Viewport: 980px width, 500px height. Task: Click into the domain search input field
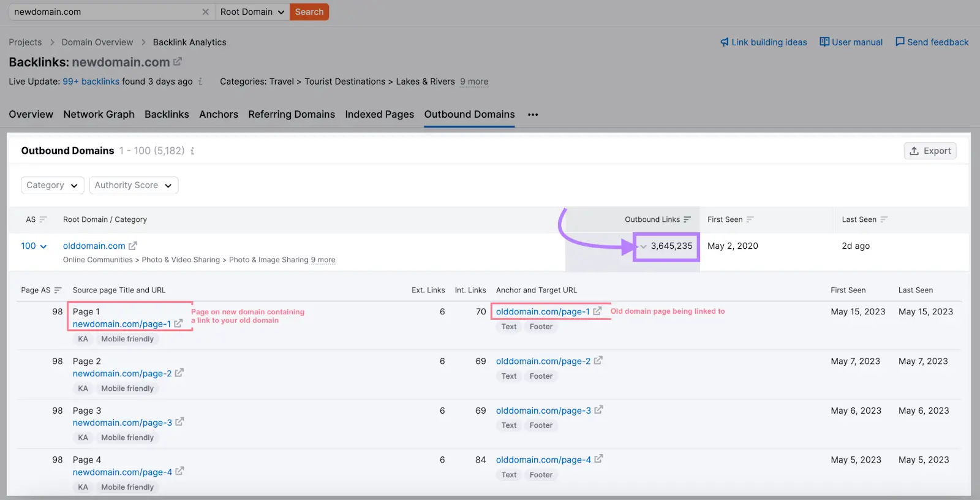[x=104, y=12]
